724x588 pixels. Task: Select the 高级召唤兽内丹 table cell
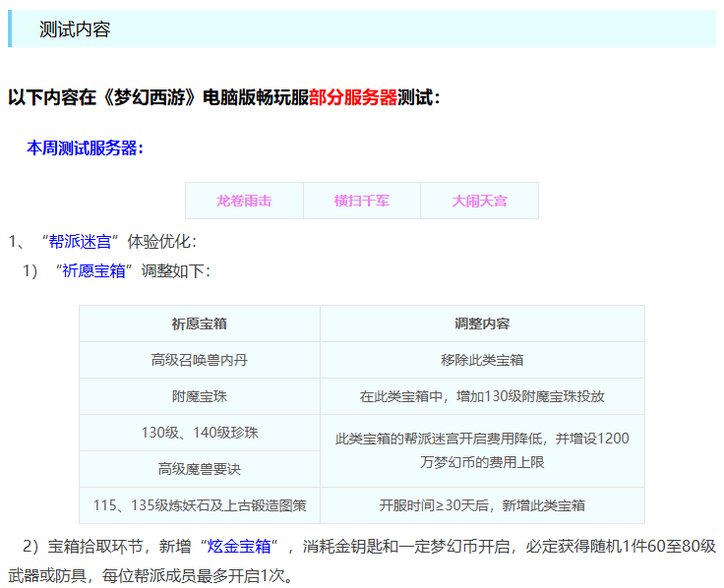tap(200, 360)
